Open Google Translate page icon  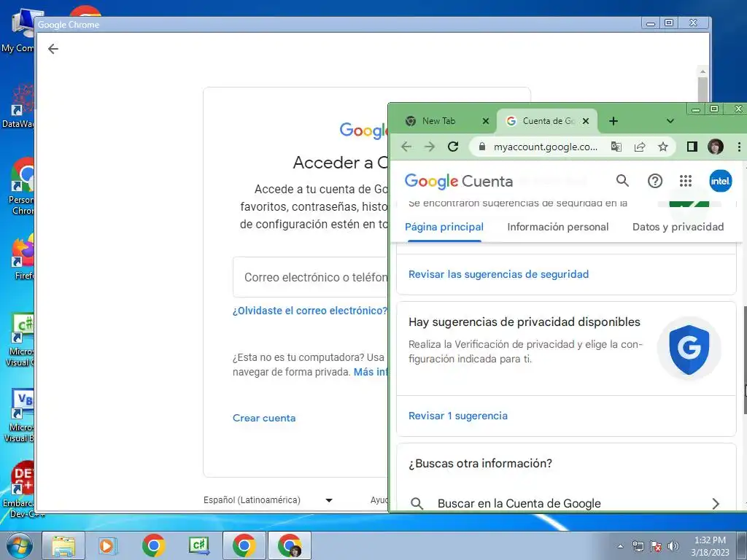[x=616, y=147]
